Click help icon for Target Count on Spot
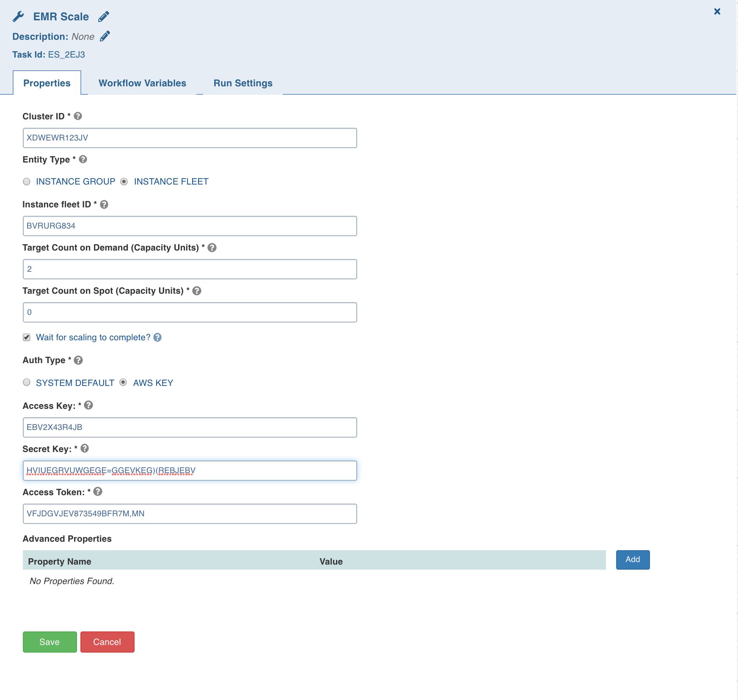The width and height of the screenshot is (738, 700). point(197,291)
